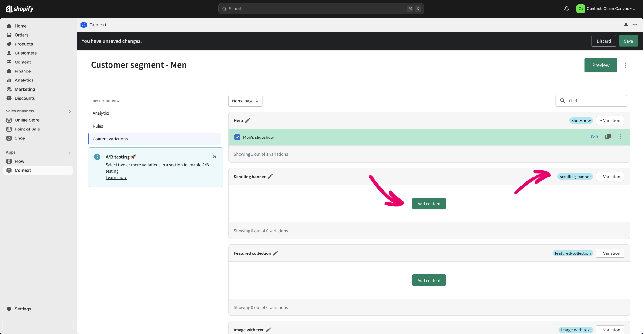Screen dimensions: 644x334
Task: Open Products in the sidebar menu
Action: [x=24, y=44]
